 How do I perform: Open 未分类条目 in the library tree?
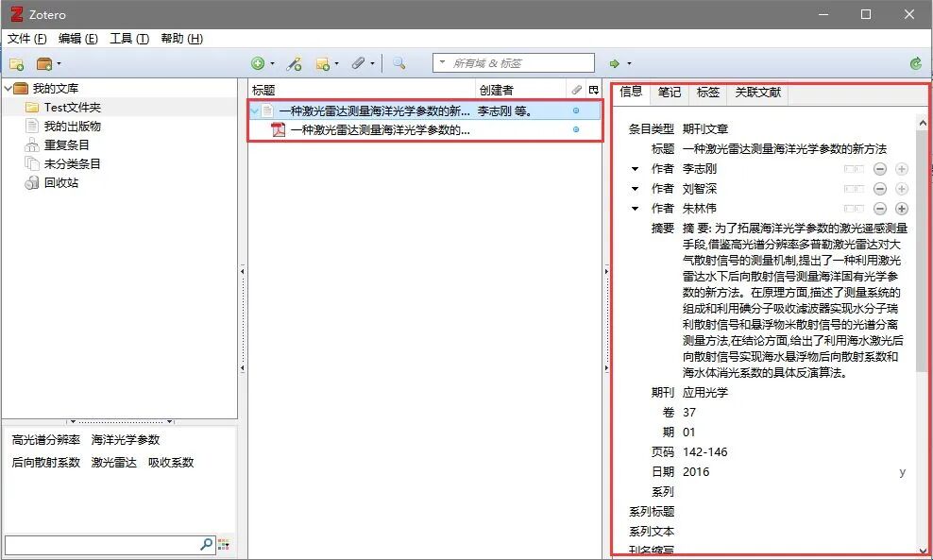click(72, 163)
